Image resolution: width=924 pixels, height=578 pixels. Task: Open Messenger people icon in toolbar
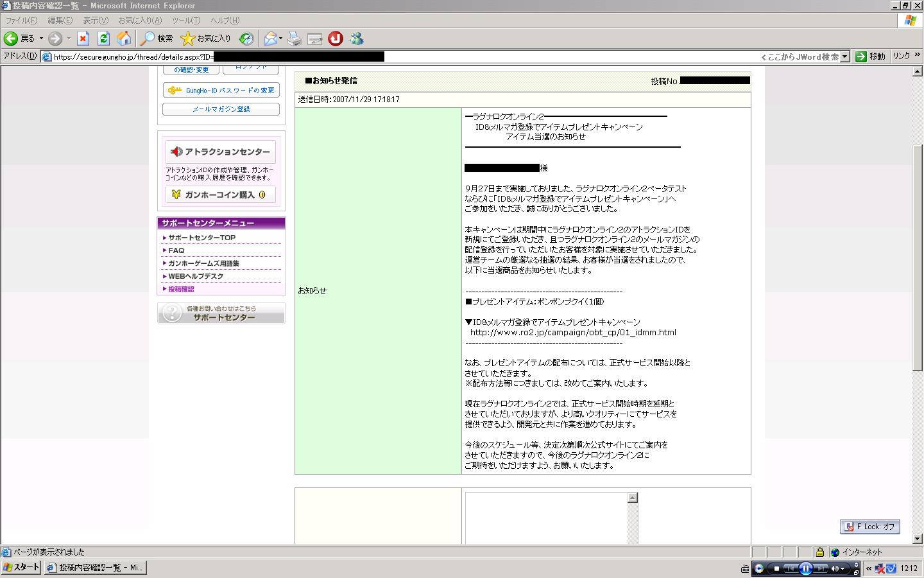click(x=356, y=39)
